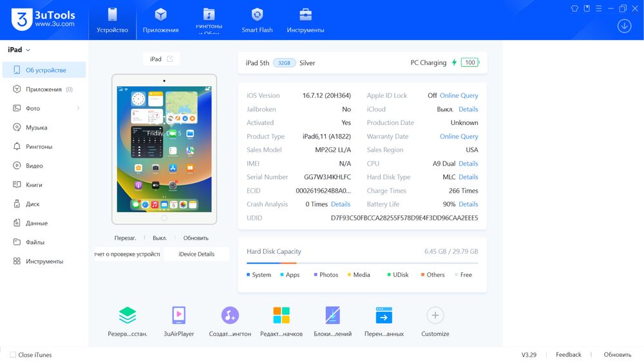Click the UDID value
644x362 pixels.
pos(404,218)
